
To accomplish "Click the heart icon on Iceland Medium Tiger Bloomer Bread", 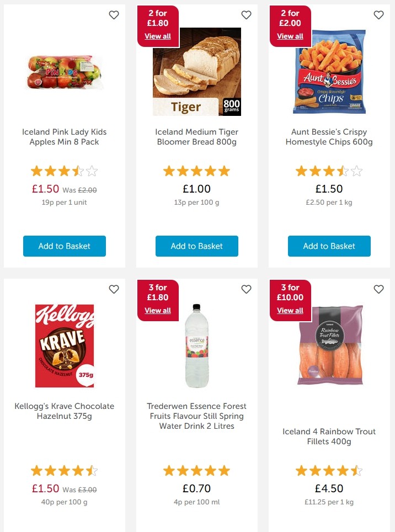I will pyautogui.click(x=246, y=15).
